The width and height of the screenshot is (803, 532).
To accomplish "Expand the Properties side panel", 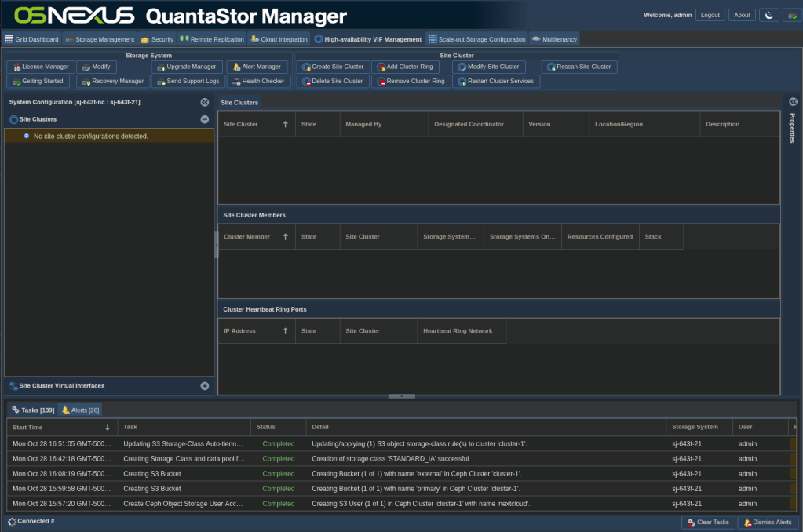I will 793,102.
